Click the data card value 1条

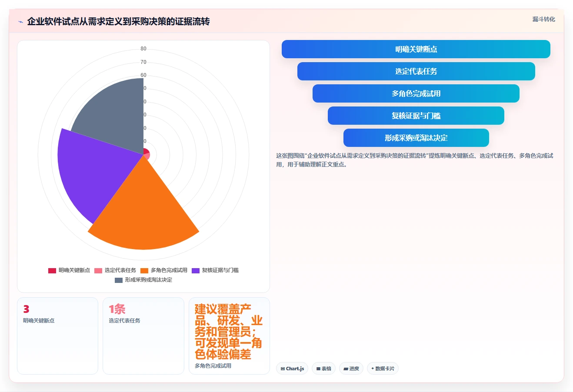pyautogui.click(x=117, y=309)
